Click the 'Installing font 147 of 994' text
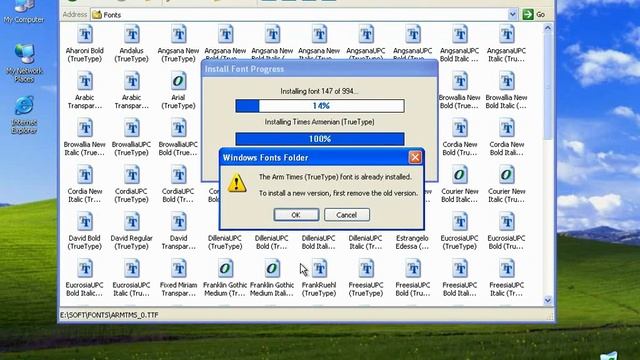The width and height of the screenshot is (640, 360). pyautogui.click(x=319, y=91)
